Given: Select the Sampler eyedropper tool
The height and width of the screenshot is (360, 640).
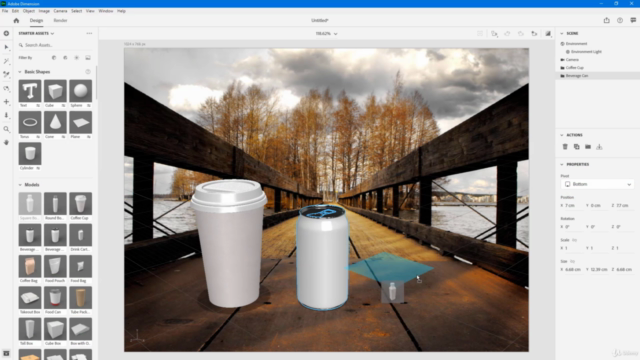Looking at the screenshot, I should coord(7,74).
